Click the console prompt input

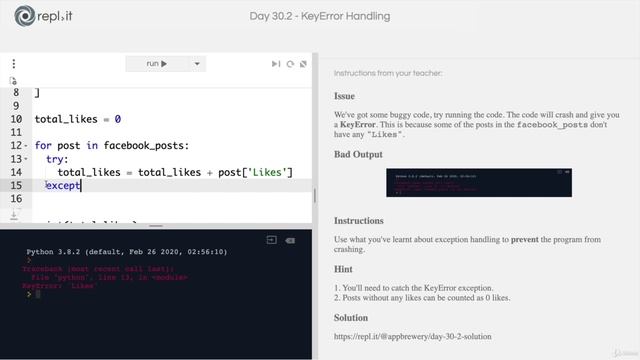pos(38,294)
